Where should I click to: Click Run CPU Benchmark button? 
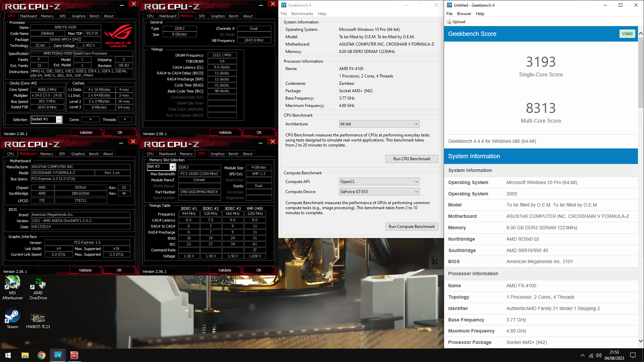412,159
